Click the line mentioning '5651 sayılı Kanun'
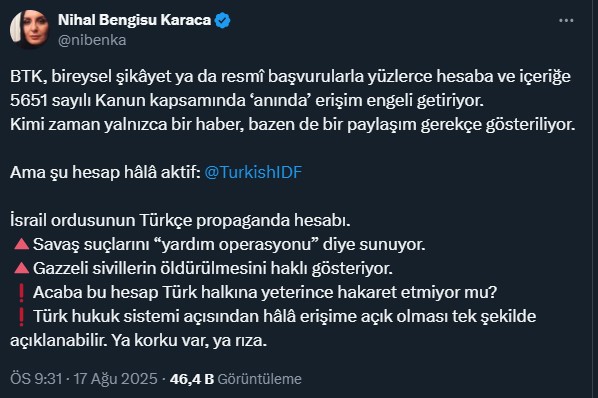 tap(247, 101)
